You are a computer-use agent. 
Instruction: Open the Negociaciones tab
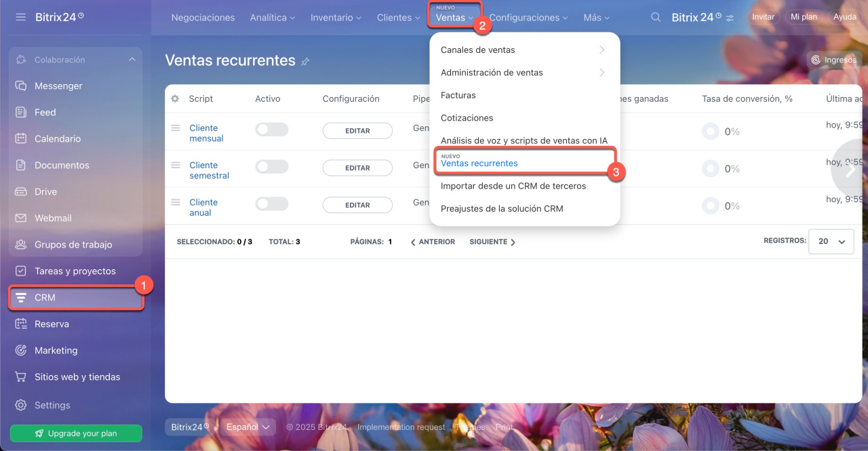click(203, 18)
